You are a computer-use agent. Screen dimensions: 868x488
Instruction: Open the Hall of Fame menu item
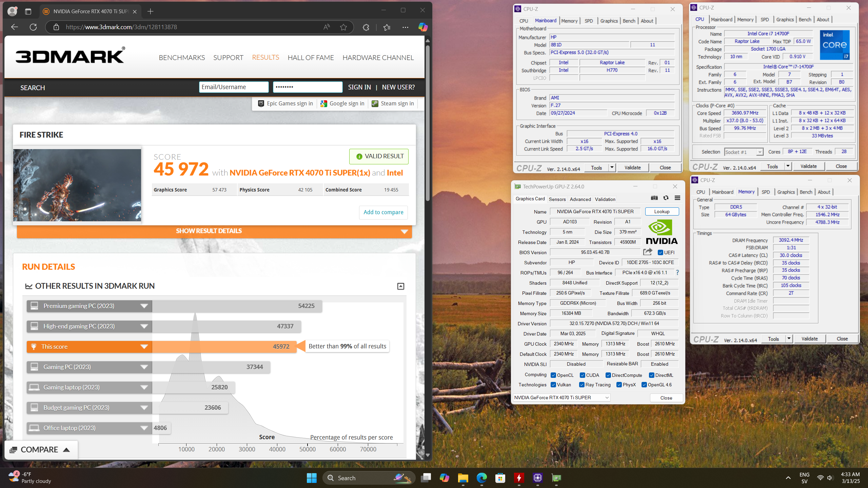click(311, 58)
